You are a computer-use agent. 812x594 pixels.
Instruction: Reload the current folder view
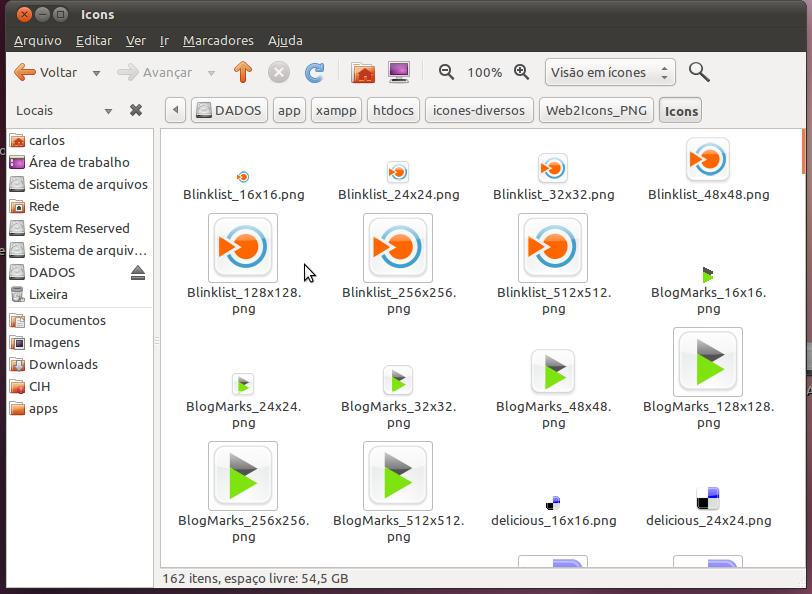(x=314, y=72)
